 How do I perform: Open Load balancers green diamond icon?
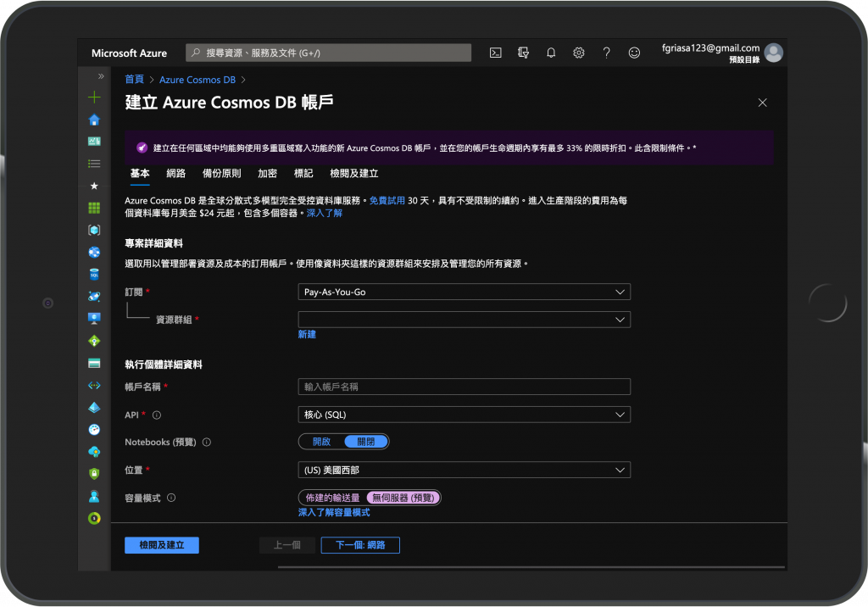pos(94,341)
